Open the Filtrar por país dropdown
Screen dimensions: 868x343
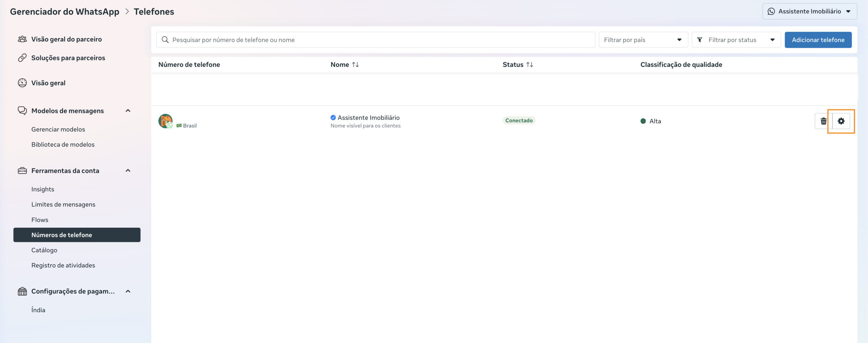643,40
